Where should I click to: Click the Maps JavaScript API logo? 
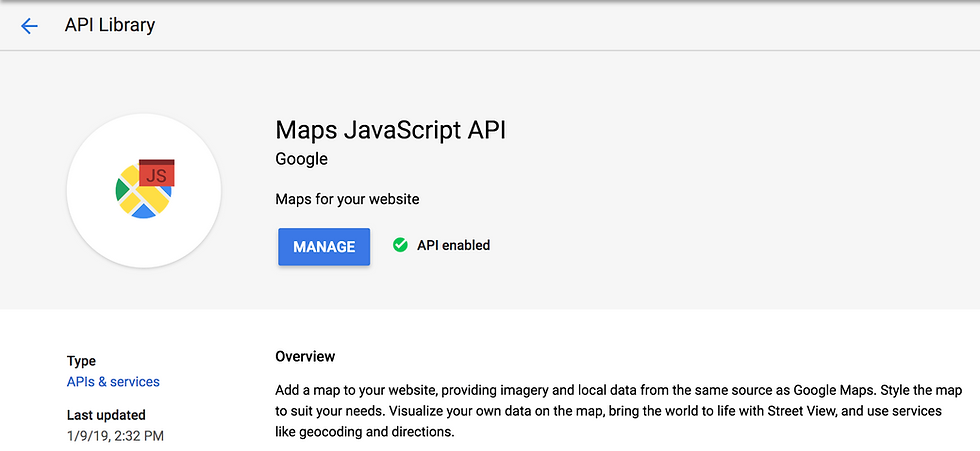coord(144,191)
